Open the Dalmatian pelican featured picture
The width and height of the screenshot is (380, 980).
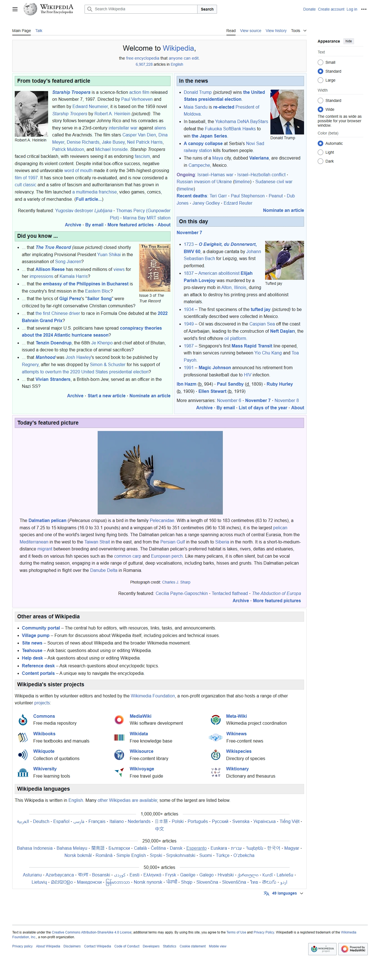[160, 472]
